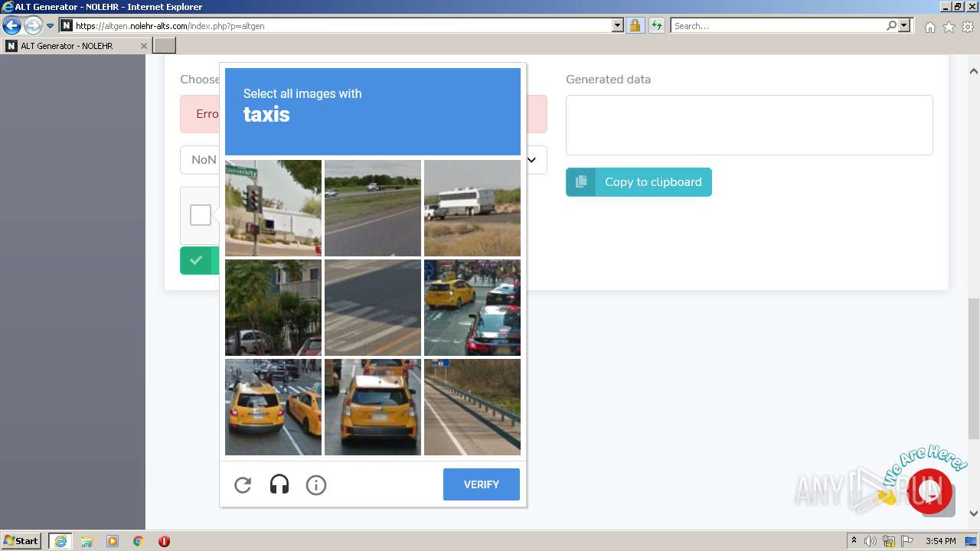The image size is (980, 551).
Task: Select the tile with the roadside guardrail
Action: pos(472,407)
